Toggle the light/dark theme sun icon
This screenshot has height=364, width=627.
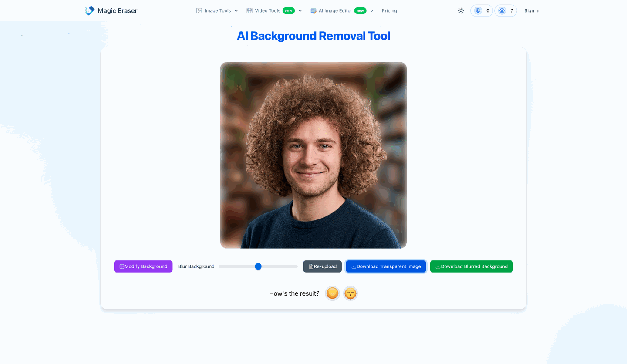pyautogui.click(x=461, y=11)
